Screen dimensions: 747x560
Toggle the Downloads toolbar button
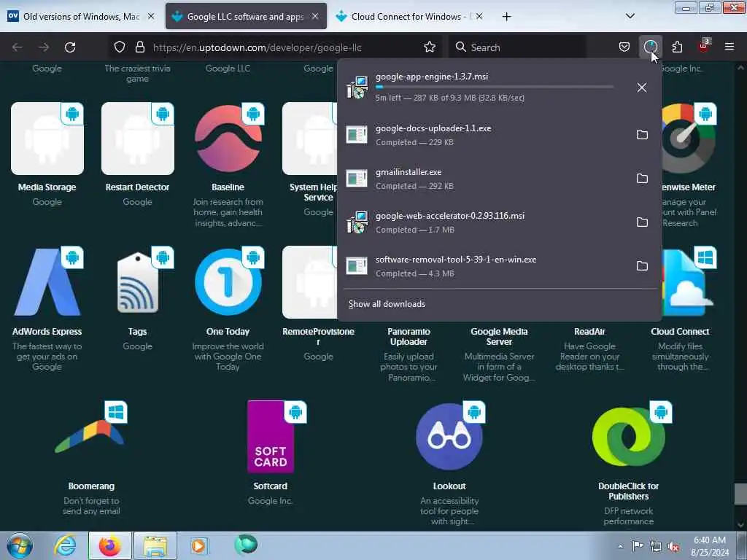[650, 47]
